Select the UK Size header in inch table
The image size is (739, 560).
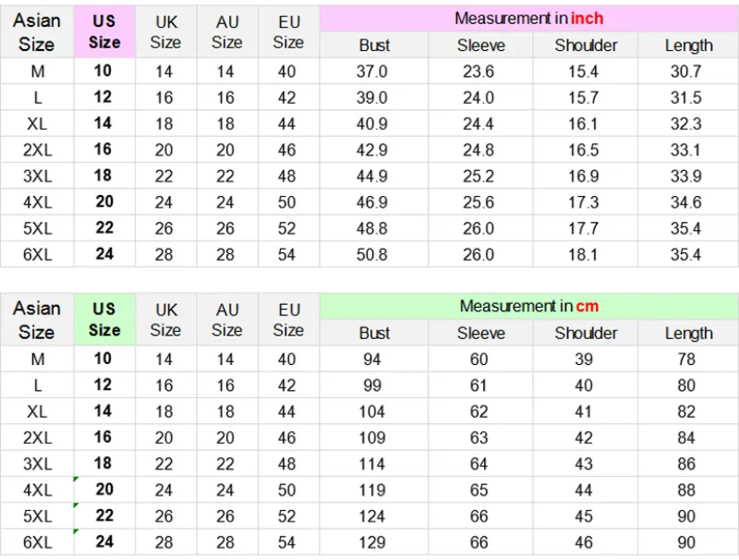point(166,31)
